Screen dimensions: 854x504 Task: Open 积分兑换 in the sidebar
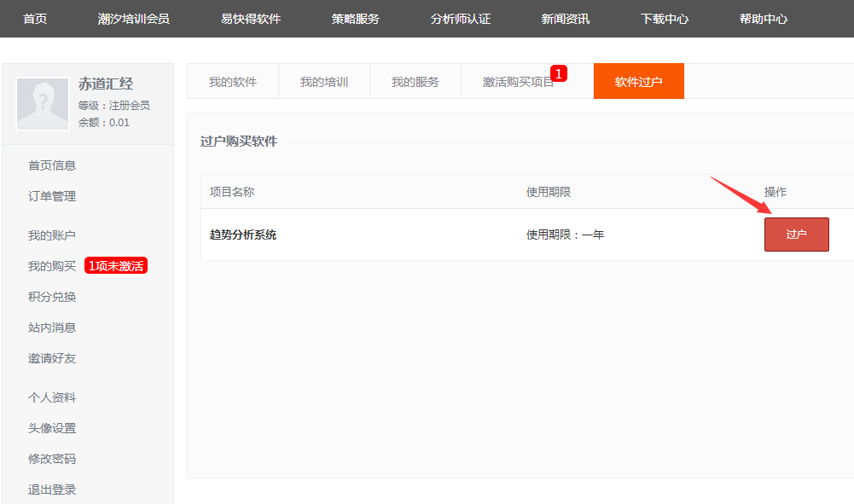pyautogui.click(x=52, y=297)
